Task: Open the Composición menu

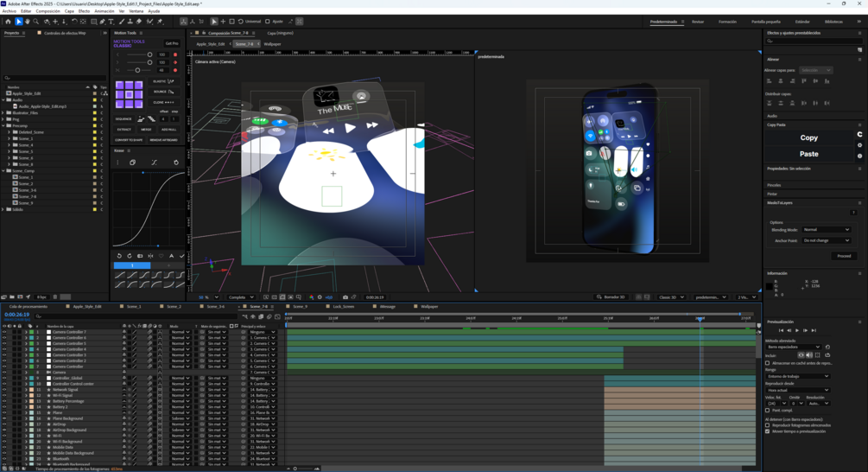Action: [x=48, y=11]
